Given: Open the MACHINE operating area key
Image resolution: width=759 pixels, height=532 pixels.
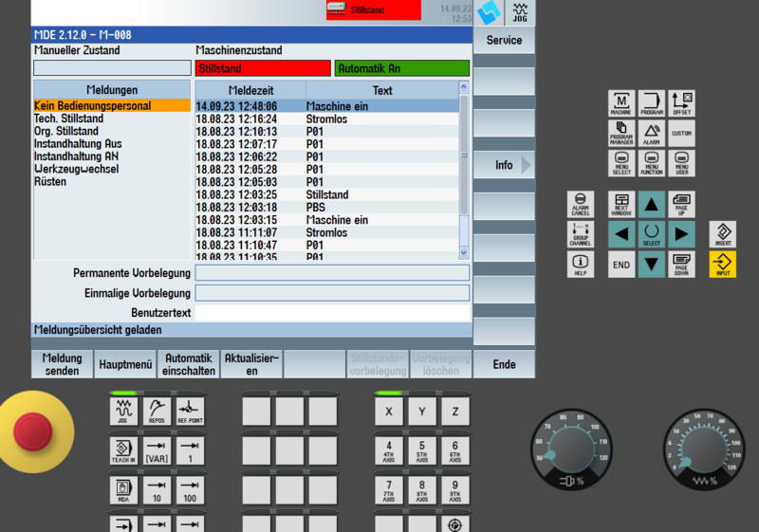Looking at the screenshot, I should [621, 103].
